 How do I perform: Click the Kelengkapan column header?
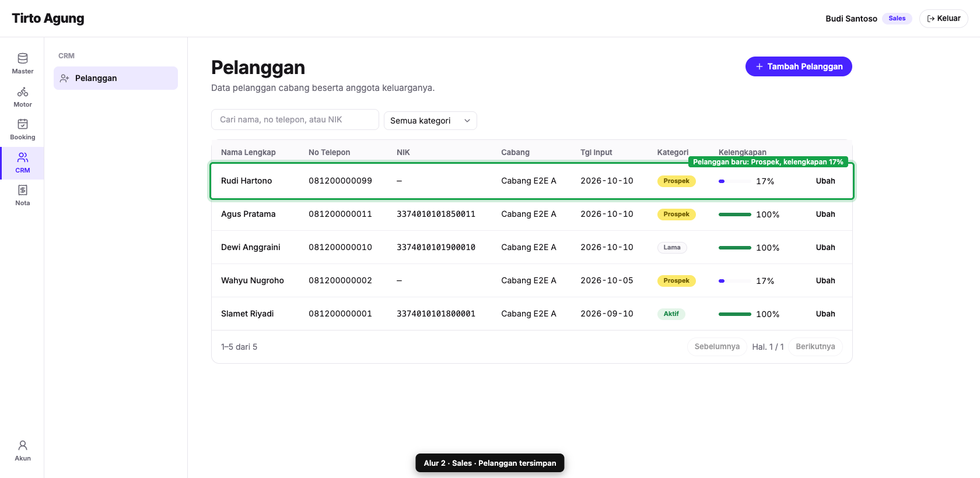tap(743, 152)
